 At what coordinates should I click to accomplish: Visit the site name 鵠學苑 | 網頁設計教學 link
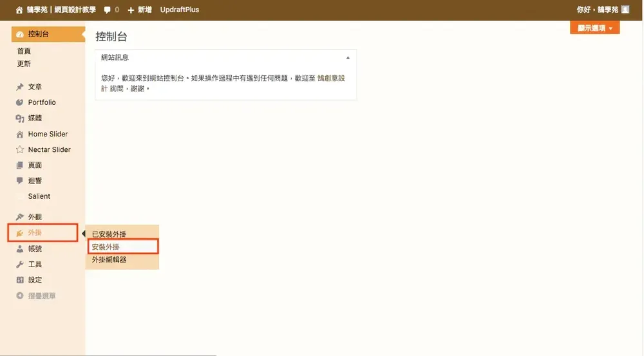point(61,10)
